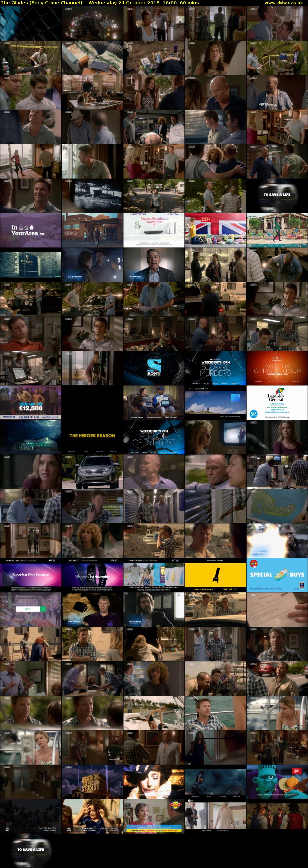Click the silver car front-view thumbnail
This screenshot has width=308, height=868.
92,472
